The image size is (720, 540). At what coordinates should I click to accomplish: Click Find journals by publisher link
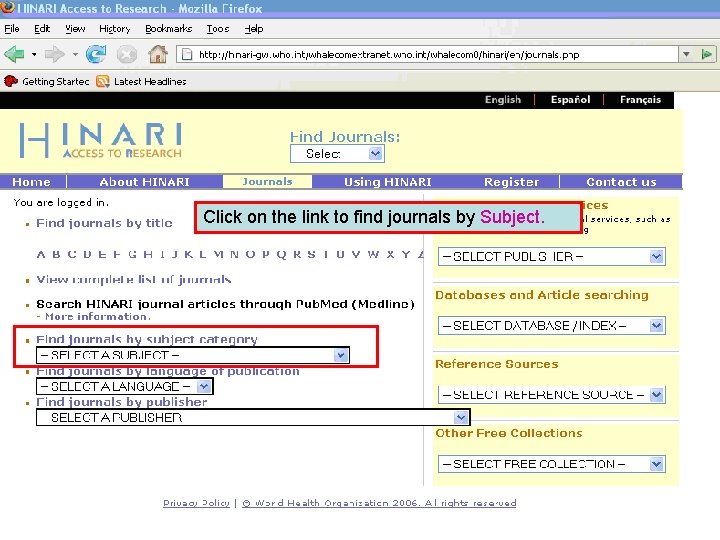122,402
